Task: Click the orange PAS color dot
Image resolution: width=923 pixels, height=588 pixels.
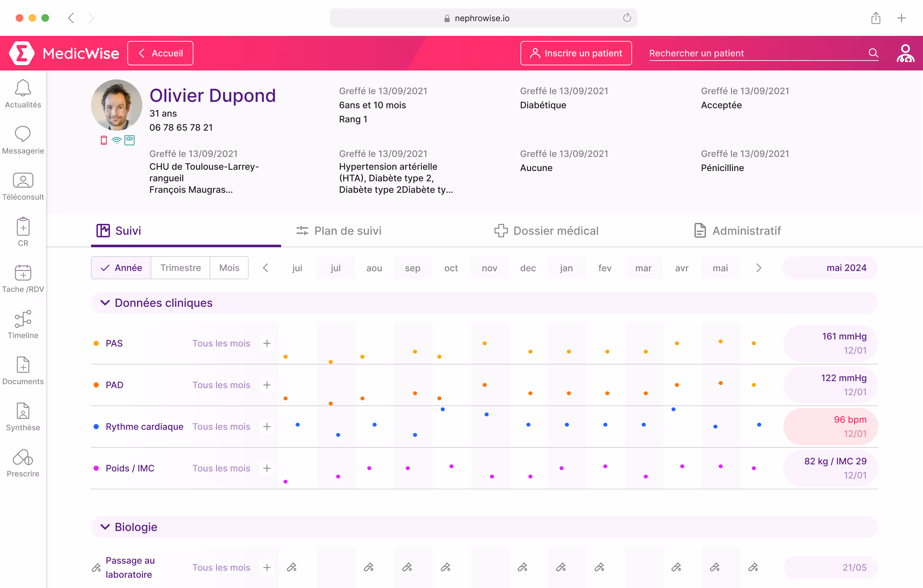Action: 96,343
